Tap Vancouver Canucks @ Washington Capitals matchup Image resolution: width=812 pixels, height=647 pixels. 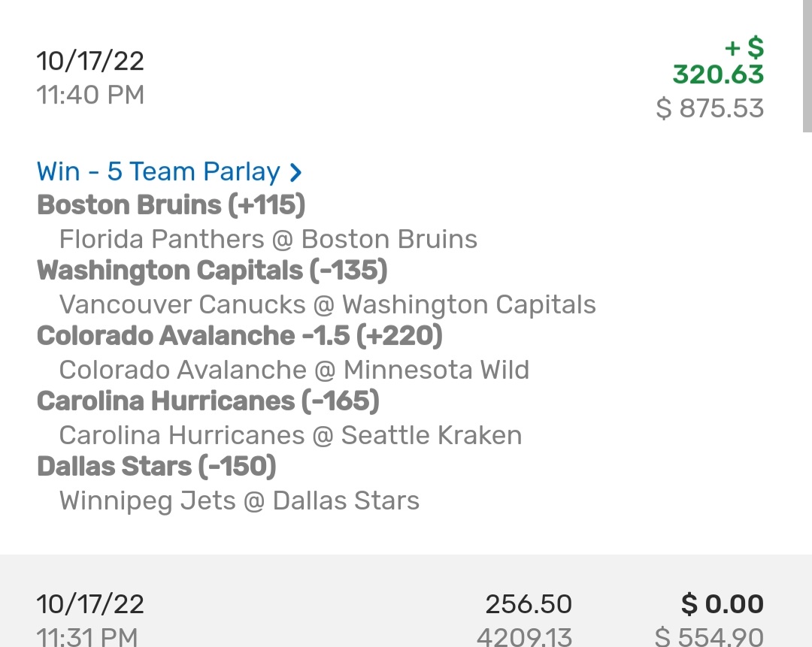click(327, 304)
